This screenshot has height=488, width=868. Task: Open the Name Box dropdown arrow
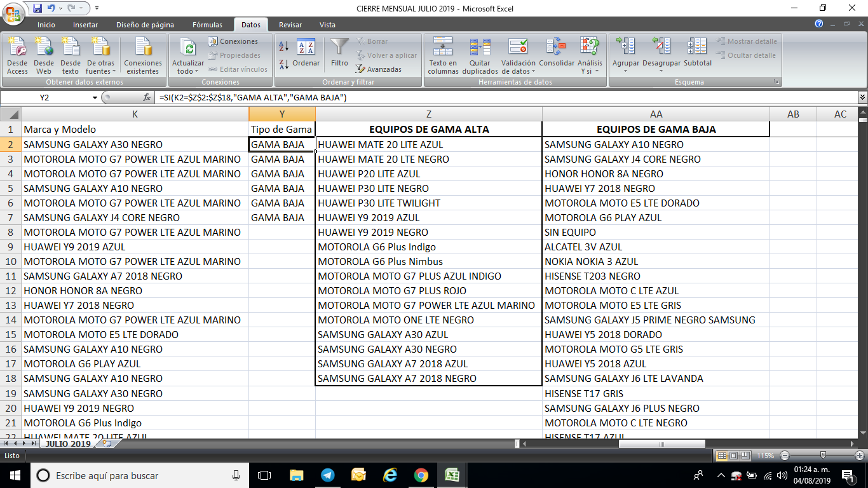pyautogui.click(x=95, y=97)
